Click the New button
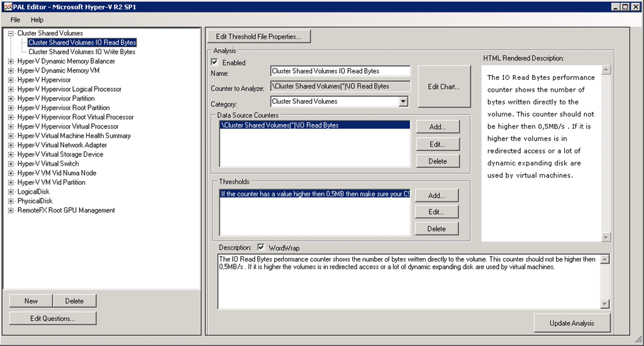644x346 pixels. point(31,301)
